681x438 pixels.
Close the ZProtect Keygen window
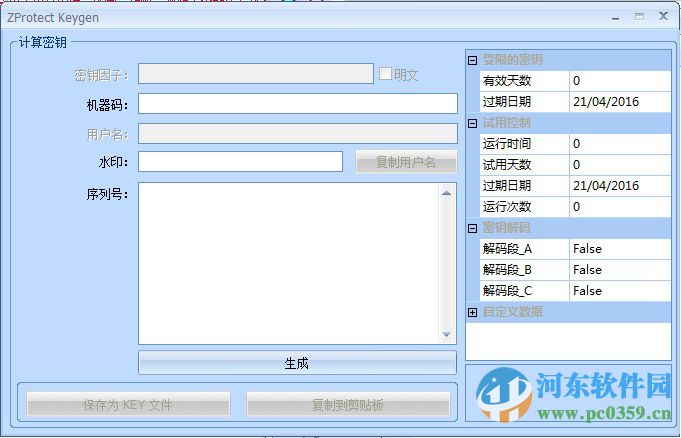pyautogui.click(x=663, y=17)
